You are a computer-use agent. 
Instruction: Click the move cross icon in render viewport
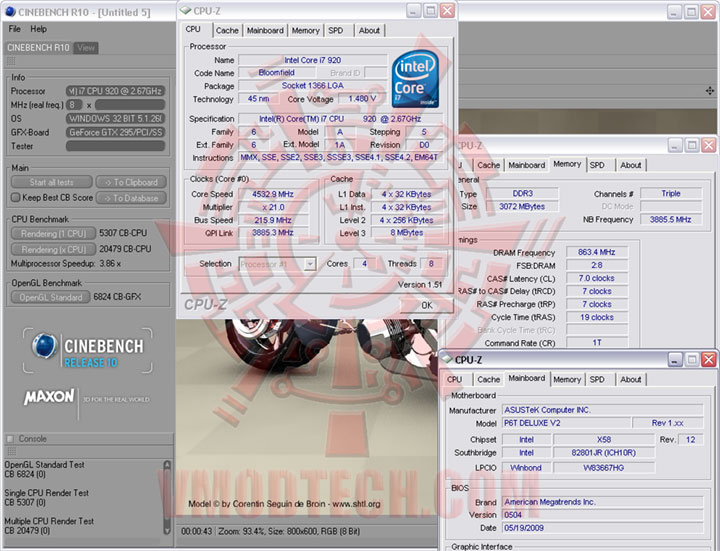(x=710, y=90)
